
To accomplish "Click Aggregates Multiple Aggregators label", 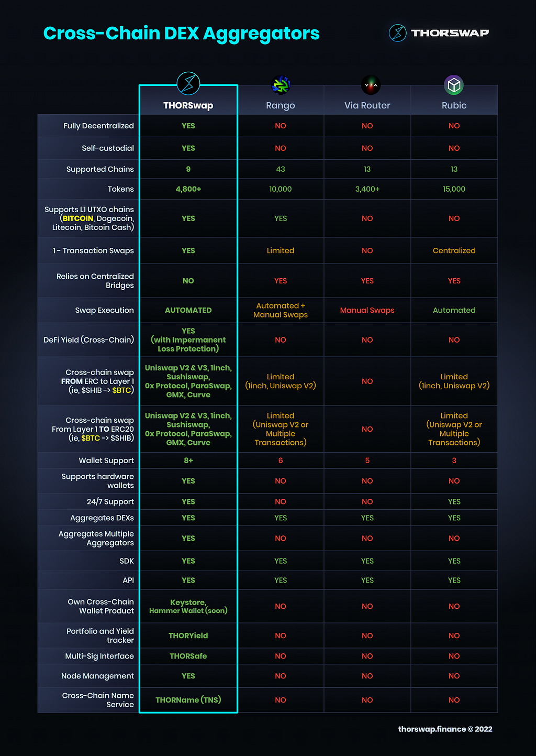I will tap(96, 538).
